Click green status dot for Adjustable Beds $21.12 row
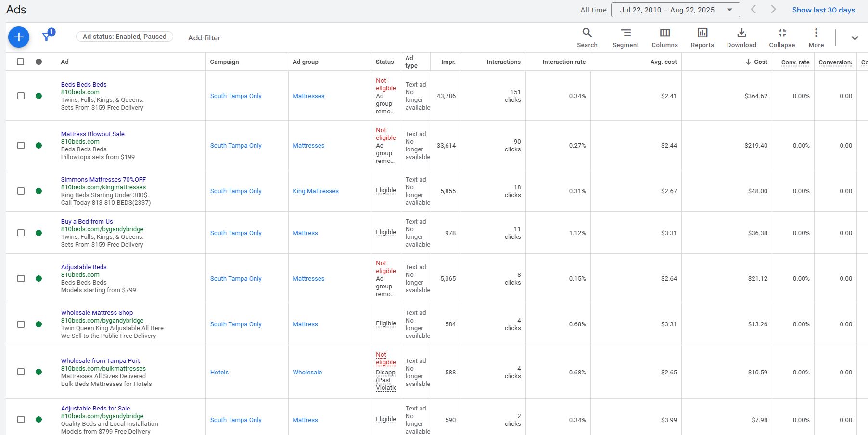The image size is (868, 435). point(39,278)
